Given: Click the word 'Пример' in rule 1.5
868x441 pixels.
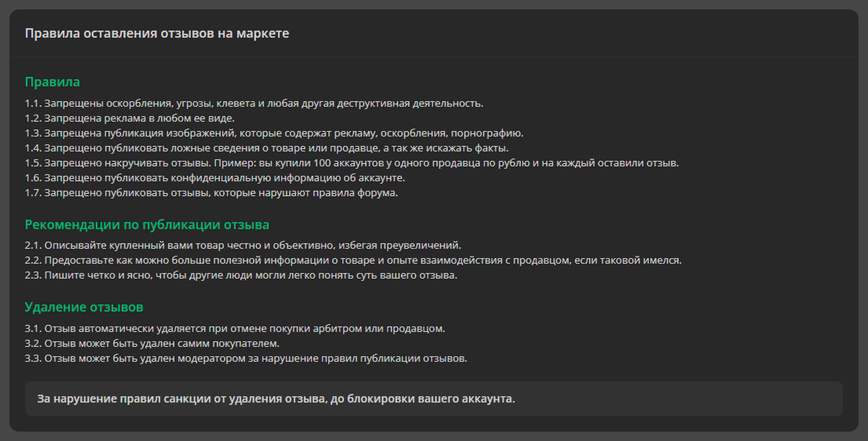Looking at the screenshot, I should point(234,163).
